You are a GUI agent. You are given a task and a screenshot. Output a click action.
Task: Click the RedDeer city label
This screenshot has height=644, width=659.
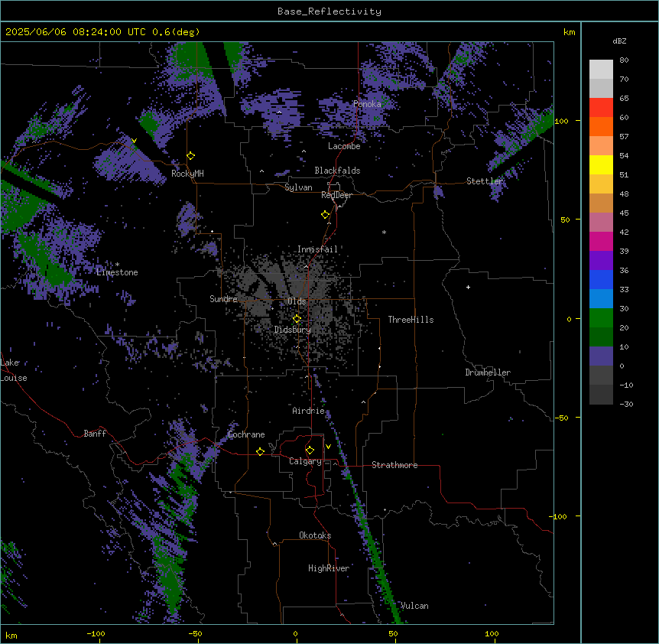pos(336,195)
